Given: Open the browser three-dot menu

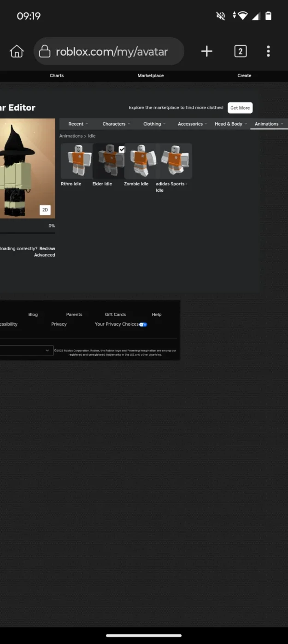Looking at the screenshot, I should pyautogui.click(x=268, y=51).
